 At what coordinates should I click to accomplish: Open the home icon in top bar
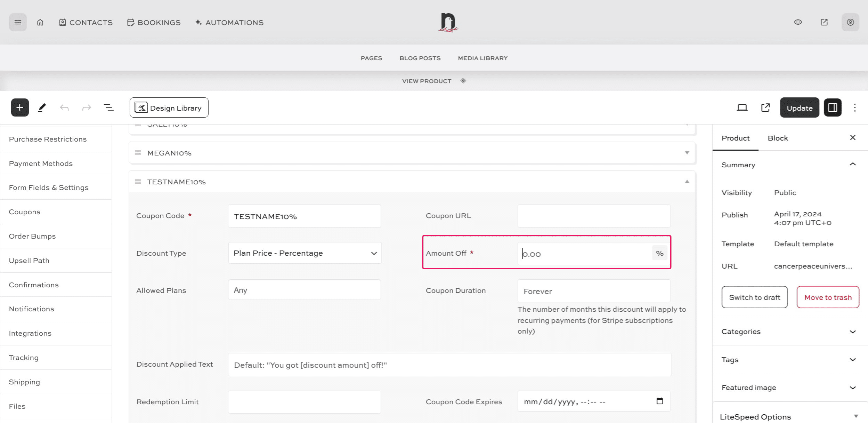[x=40, y=22]
